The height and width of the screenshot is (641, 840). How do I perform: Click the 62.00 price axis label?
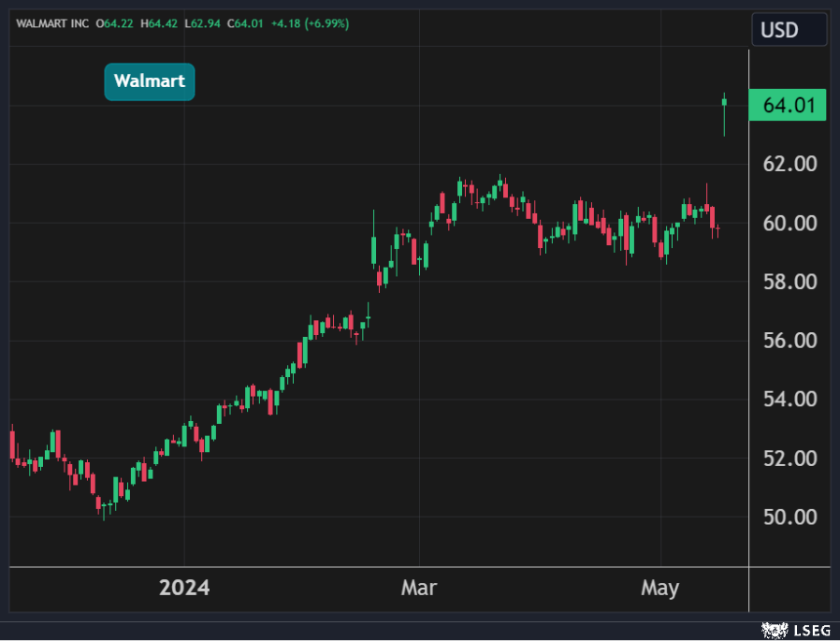click(x=789, y=164)
